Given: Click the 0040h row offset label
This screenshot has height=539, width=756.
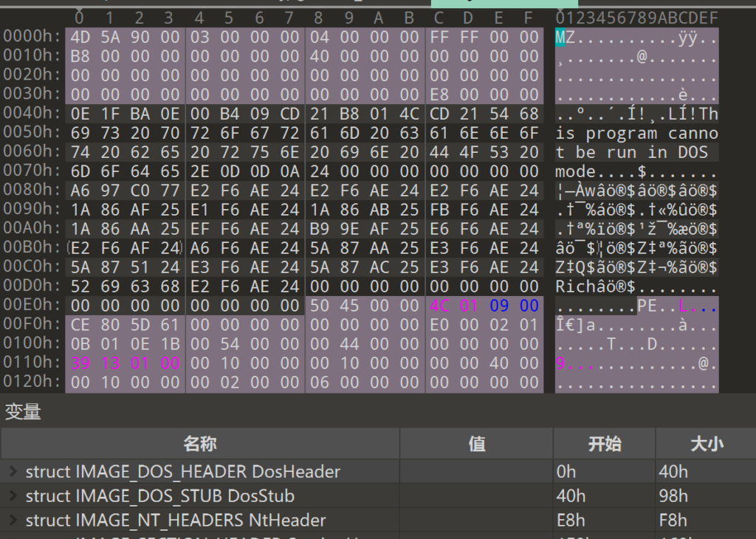Looking at the screenshot, I should pos(32,114).
